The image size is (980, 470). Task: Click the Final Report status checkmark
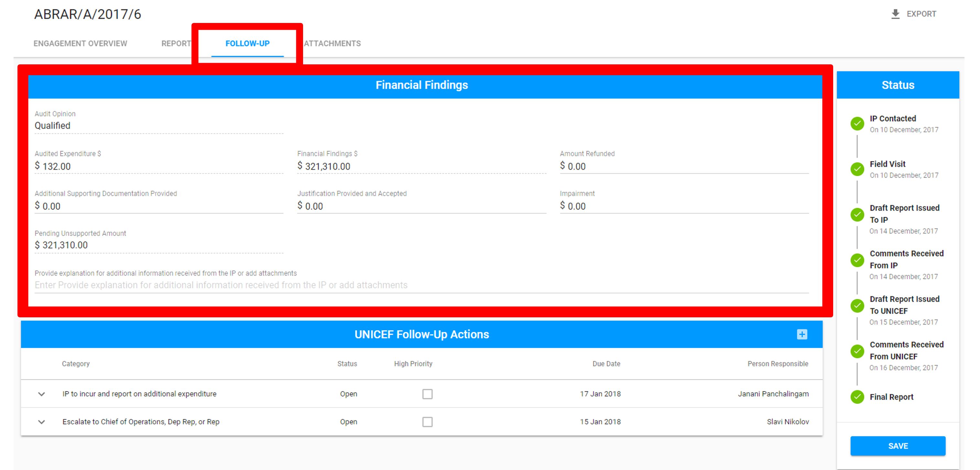[x=857, y=397]
